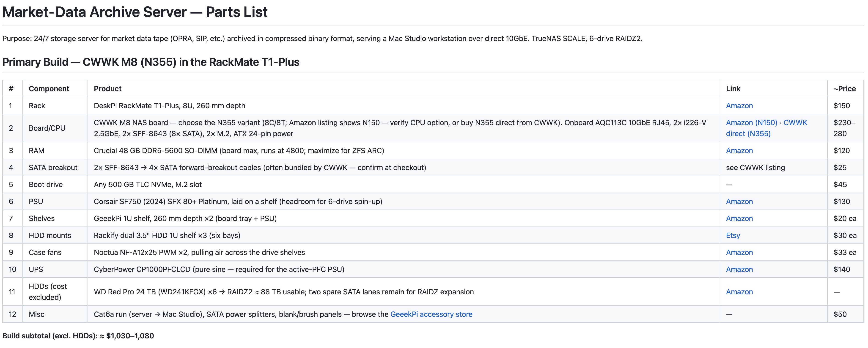
Task: Open the Amazon link for GeeekPi shelves
Action: pyautogui.click(x=739, y=218)
